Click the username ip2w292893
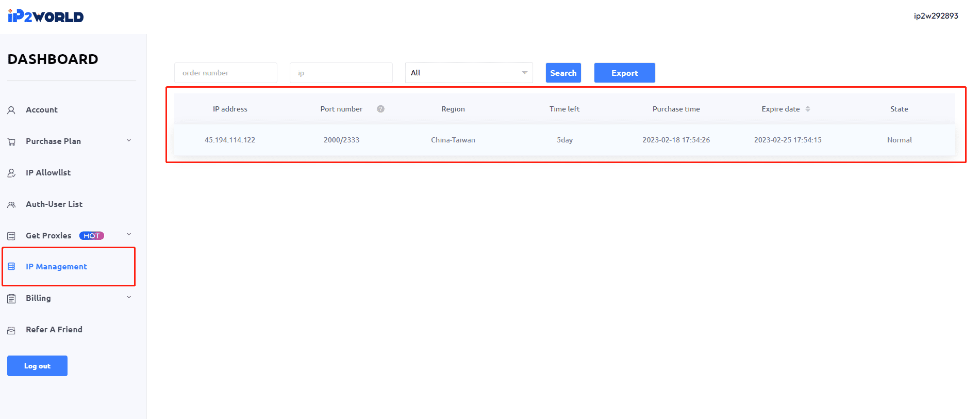The height and width of the screenshot is (419, 980). pos(936,16)
